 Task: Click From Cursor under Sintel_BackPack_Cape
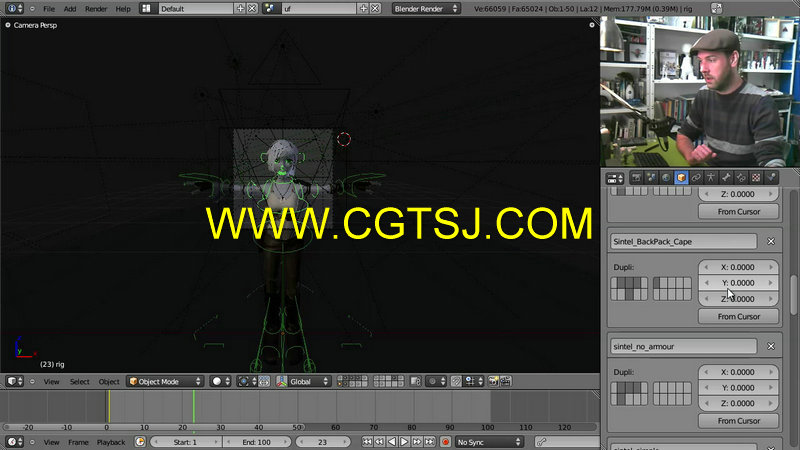(738, 316)
